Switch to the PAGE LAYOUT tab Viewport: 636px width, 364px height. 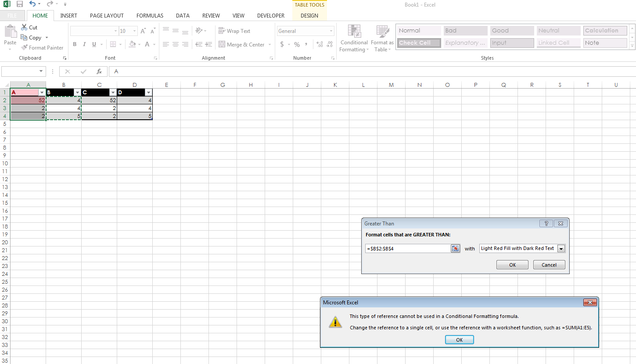coord(107,15)
